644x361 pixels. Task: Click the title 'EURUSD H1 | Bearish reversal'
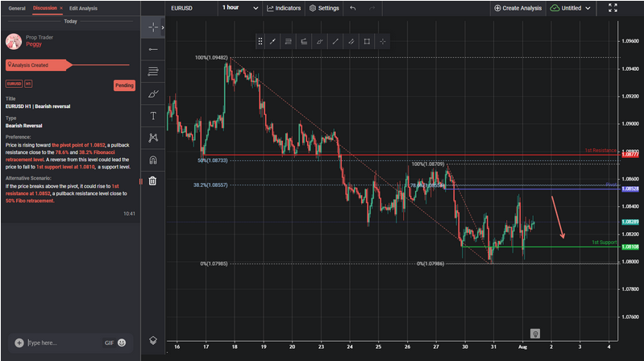(x=38, y=106)
